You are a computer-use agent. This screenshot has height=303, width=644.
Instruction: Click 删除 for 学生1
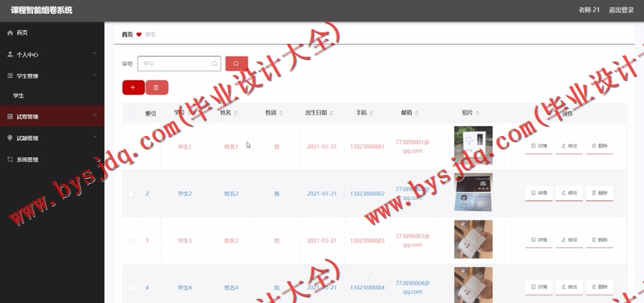(600, 146)
